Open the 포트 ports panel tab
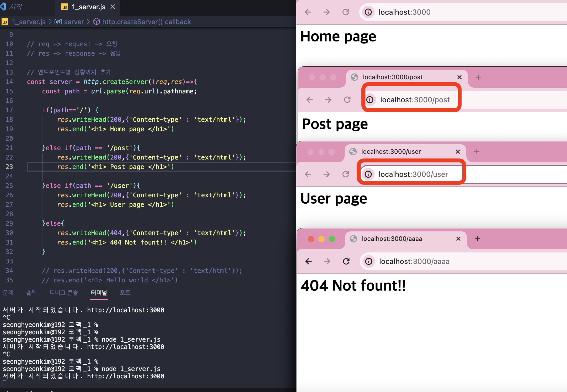 125,293
